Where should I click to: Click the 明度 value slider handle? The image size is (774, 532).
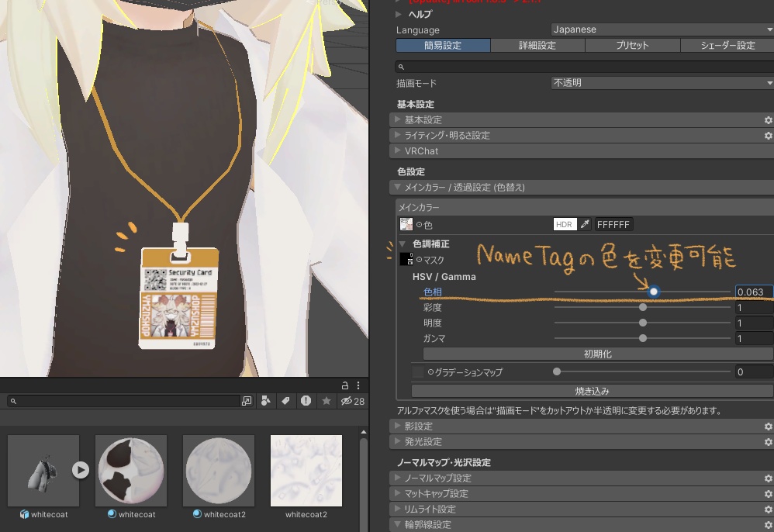(643, 323)
